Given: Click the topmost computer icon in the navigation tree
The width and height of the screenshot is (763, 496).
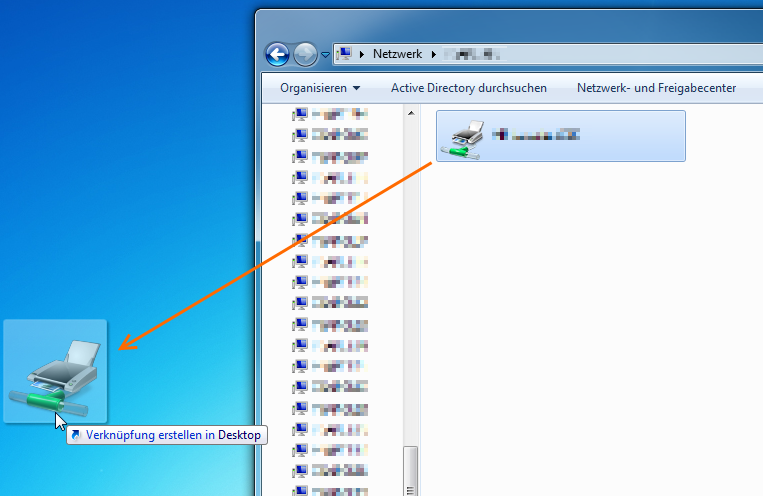Looking at the screenshot, I should [300, 114].
